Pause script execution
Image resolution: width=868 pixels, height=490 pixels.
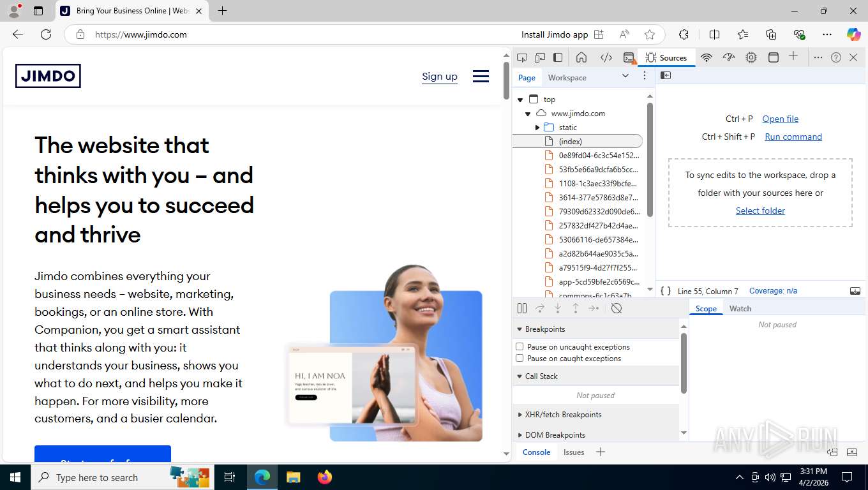[522, 308]
